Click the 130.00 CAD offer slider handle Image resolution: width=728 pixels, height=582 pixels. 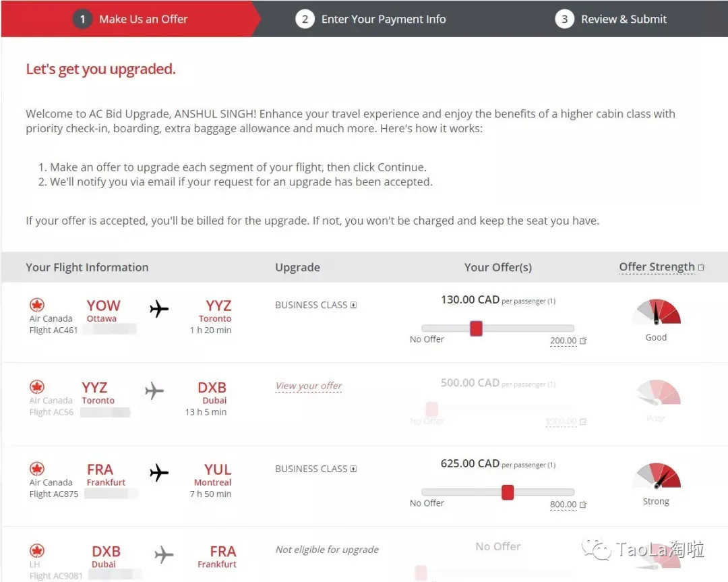tap(476, 328)
